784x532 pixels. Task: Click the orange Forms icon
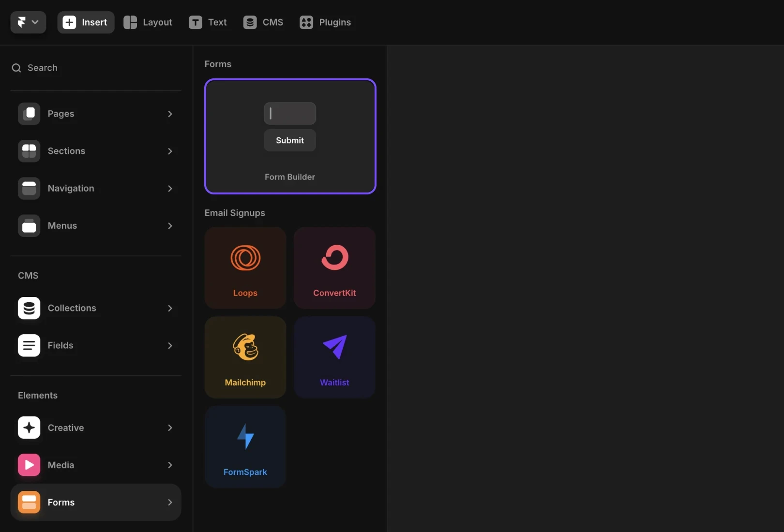pos(29,502)
